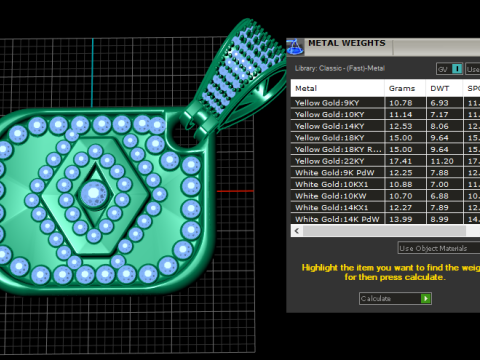Sort by the DWT column header
The width and height of the screenshot is (480, 360).
tap(444, 88)
